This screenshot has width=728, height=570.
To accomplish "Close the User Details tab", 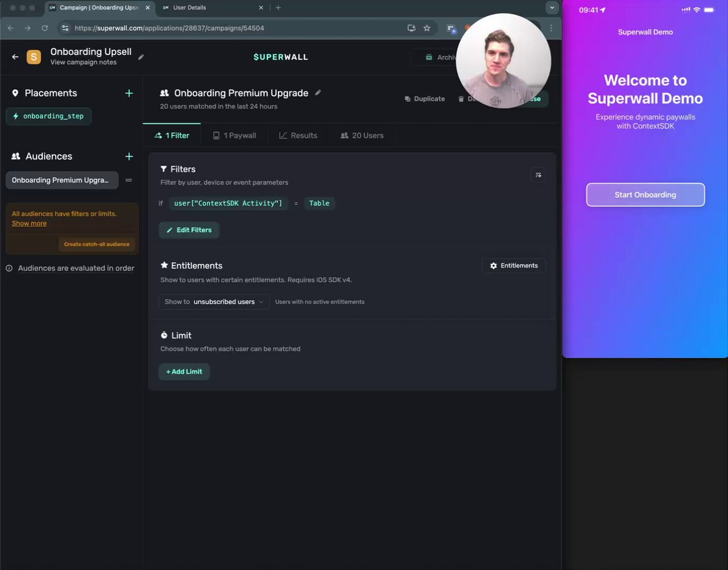I will [x=261, y=7].
